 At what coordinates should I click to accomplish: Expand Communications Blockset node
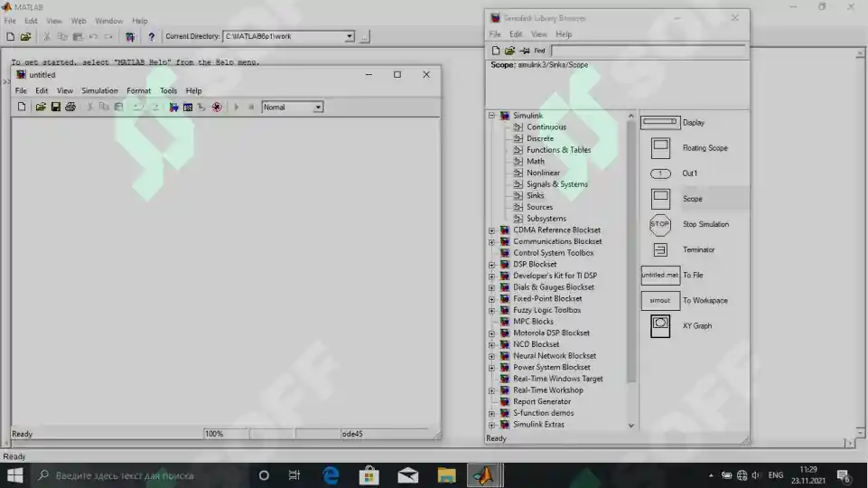(x=491, y=242)
